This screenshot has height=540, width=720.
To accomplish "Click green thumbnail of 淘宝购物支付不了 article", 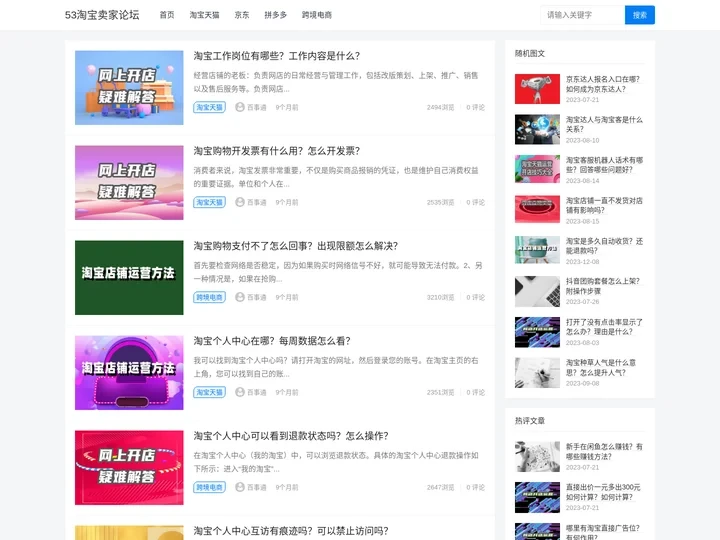I will pyautogui.click(x=129, y=278).
